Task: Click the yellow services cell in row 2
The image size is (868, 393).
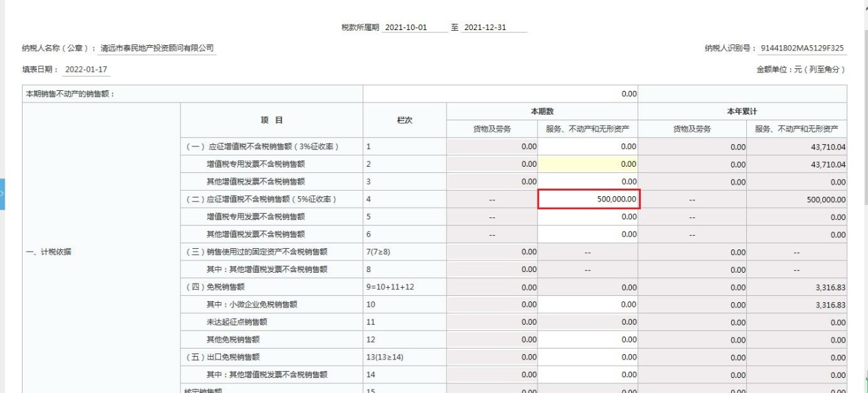Action: click(588, 164)
